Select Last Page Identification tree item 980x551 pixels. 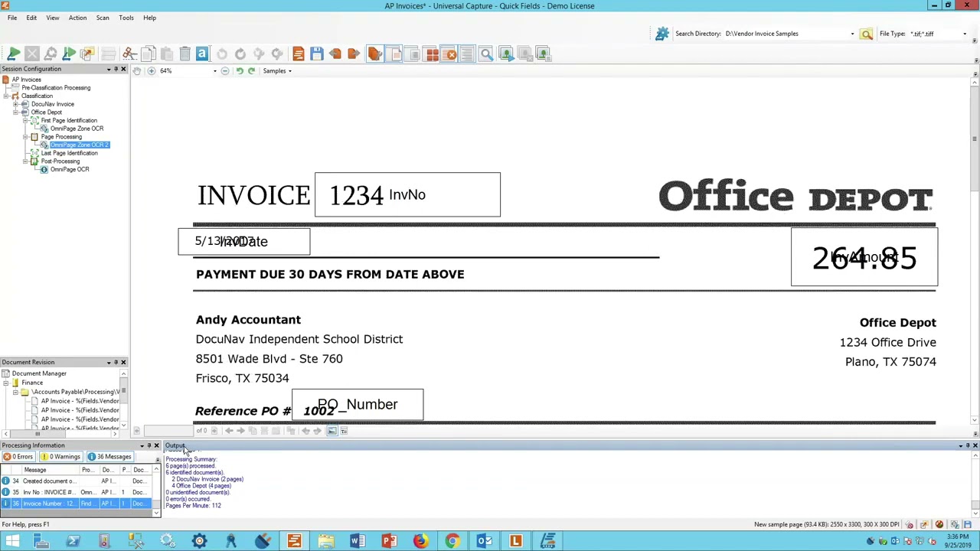(x=69, y=153)
